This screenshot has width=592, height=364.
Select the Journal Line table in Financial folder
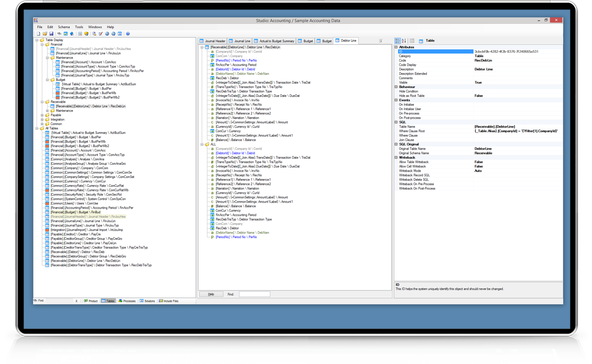tap(88, 53)
